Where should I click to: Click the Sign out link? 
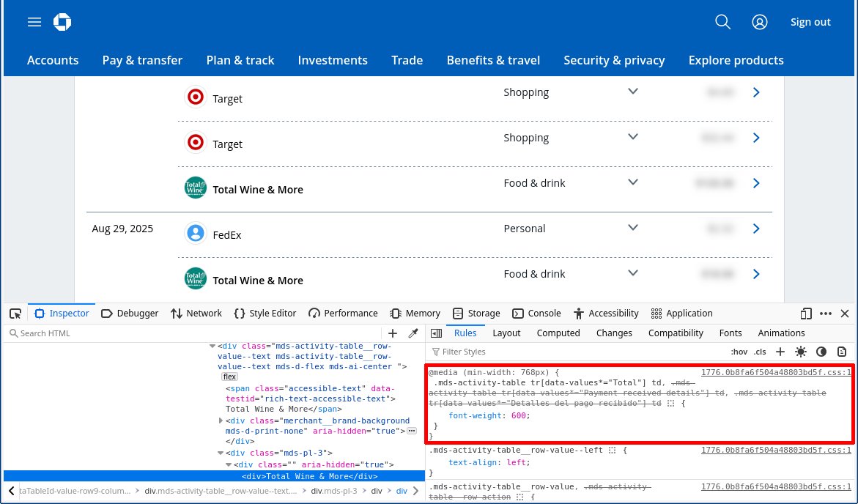[810, 22]
